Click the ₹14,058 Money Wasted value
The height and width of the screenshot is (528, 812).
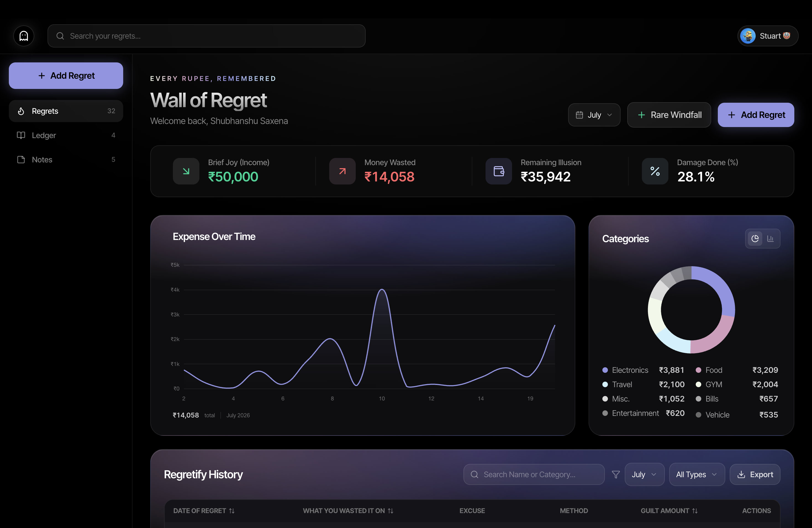pos(389,177)
